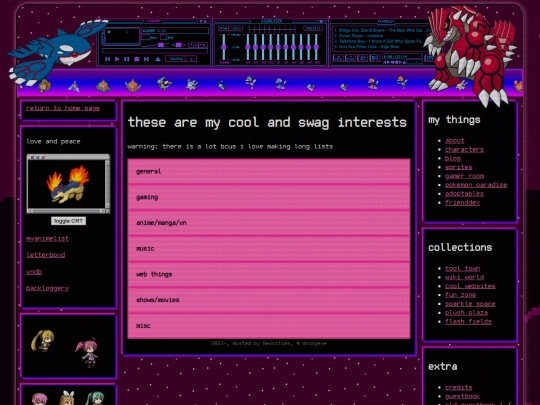540x405 pixels.
Task: Click the 60 Hz equalizer band slider
Action: pos(248,47)
